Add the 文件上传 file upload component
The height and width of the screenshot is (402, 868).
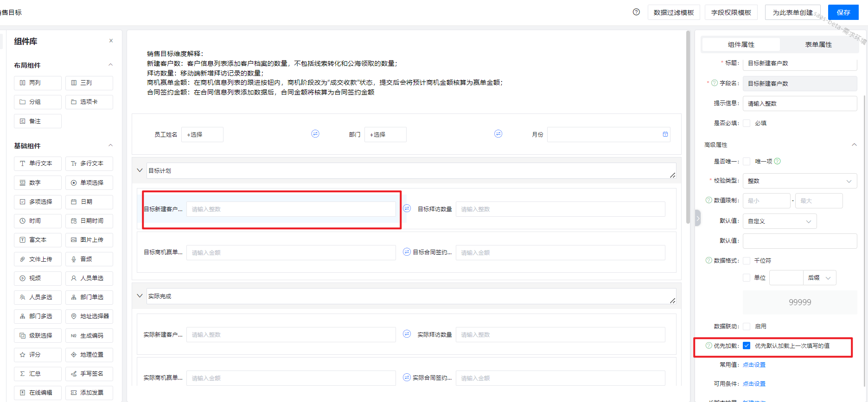pos(38,259)
